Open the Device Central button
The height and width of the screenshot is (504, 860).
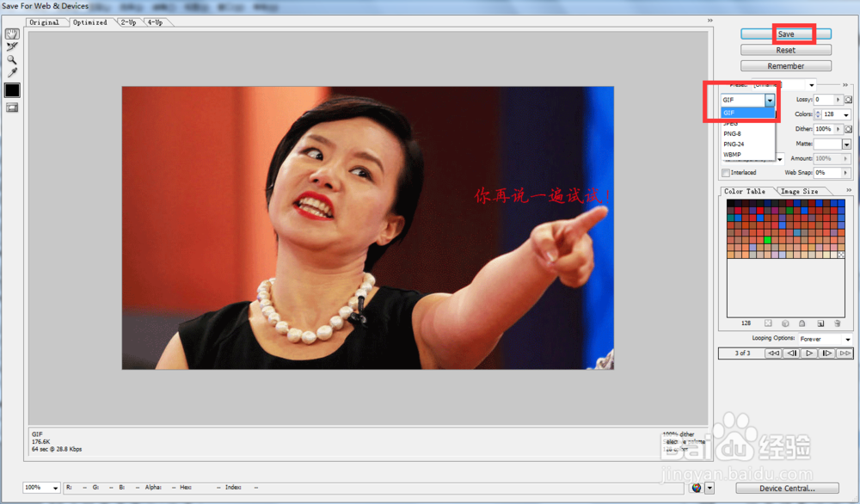787,489
